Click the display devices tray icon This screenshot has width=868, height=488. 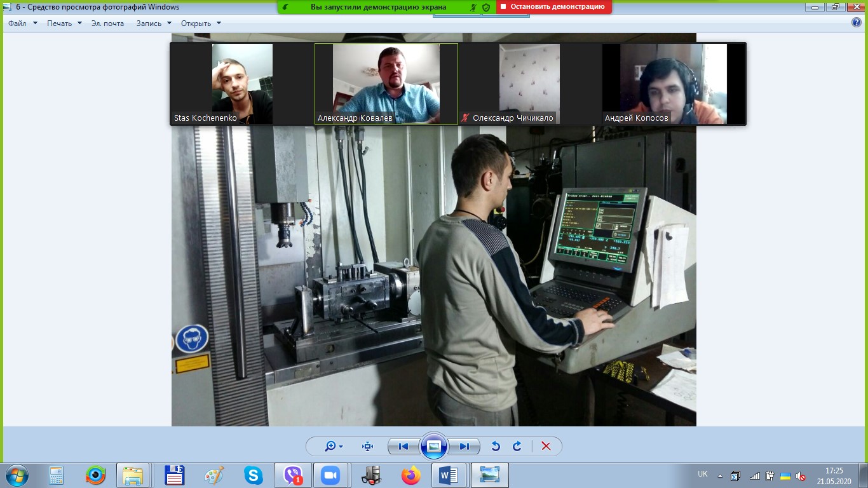pos(736,476)
